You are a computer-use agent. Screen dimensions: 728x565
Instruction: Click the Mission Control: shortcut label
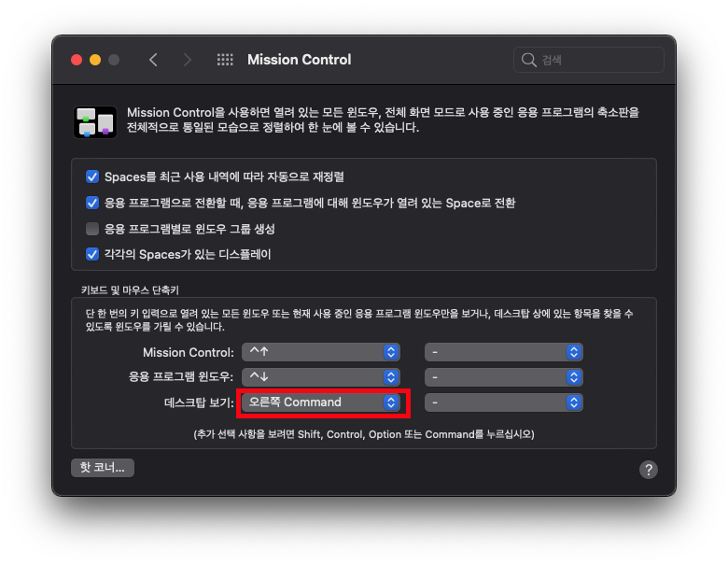point(188,353)
